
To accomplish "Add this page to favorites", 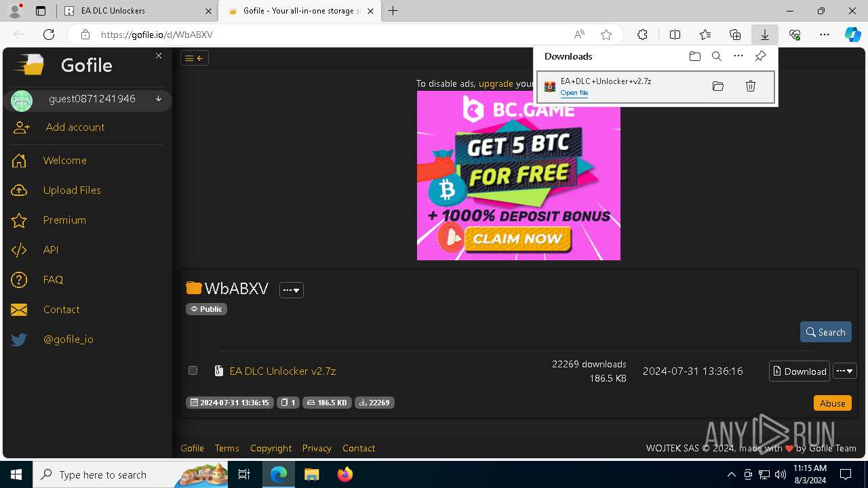I will click(606, 35).
